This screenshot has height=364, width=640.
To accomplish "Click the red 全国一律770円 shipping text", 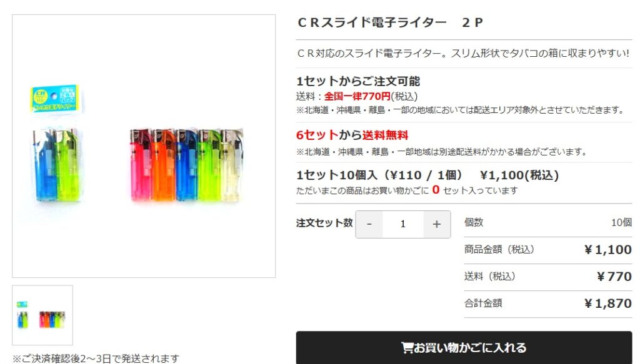I will coord(357,96).
